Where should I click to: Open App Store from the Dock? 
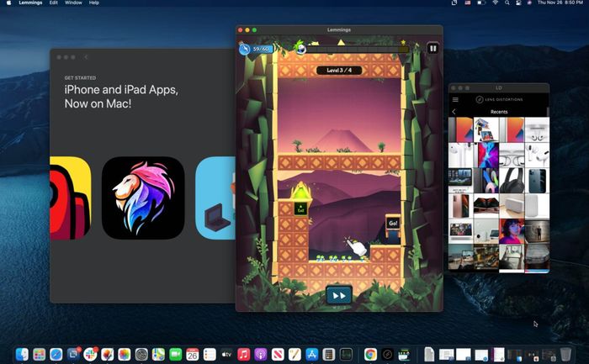[x=312, y=354]
